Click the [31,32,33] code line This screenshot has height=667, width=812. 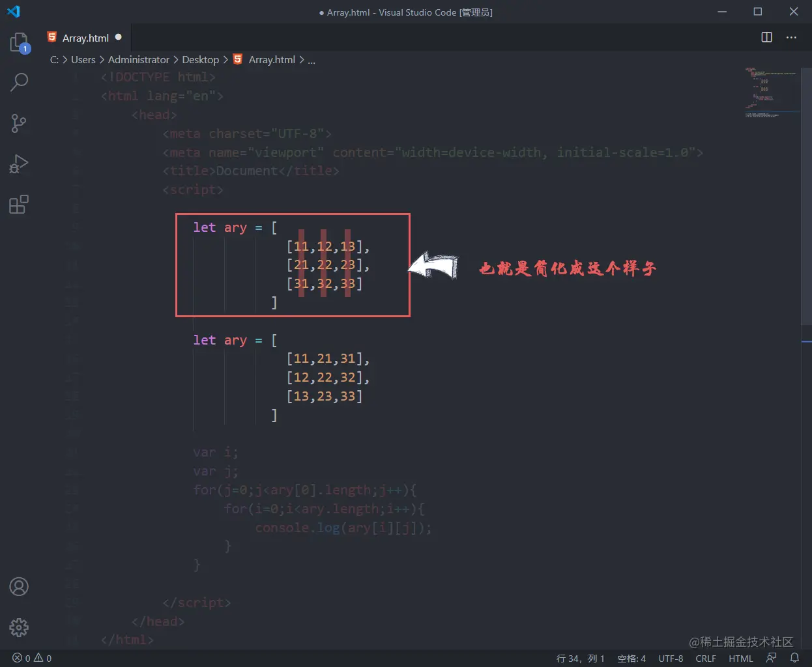pyautogui.click(x=325, y=284)
